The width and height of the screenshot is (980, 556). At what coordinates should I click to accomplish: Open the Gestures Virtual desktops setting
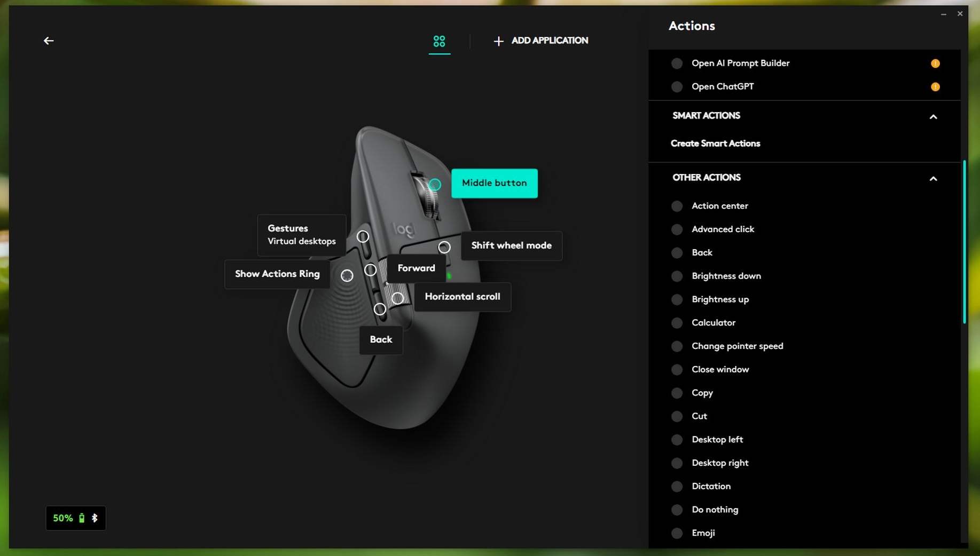click(x=301, y=235)
